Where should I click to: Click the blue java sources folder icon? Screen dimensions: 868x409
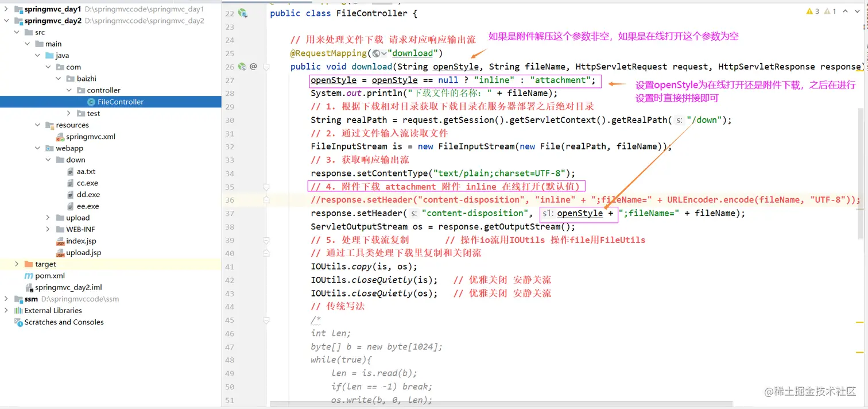click(50, 55)
